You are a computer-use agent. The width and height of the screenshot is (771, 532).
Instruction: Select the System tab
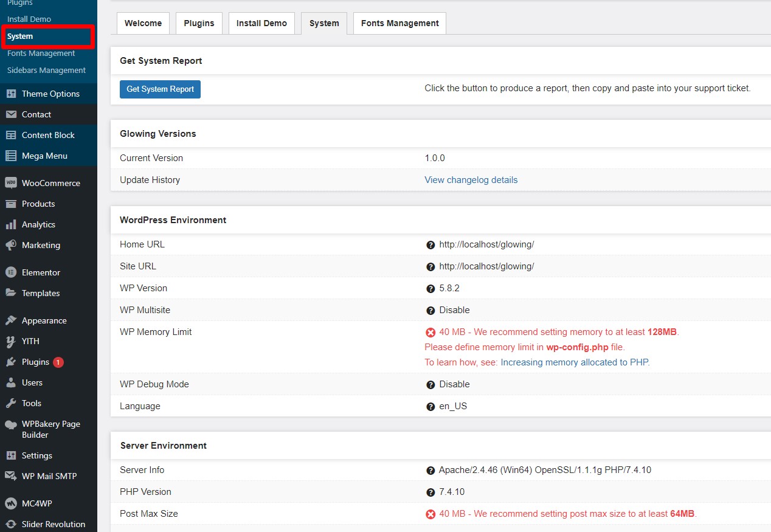click(x=324, y=23)
